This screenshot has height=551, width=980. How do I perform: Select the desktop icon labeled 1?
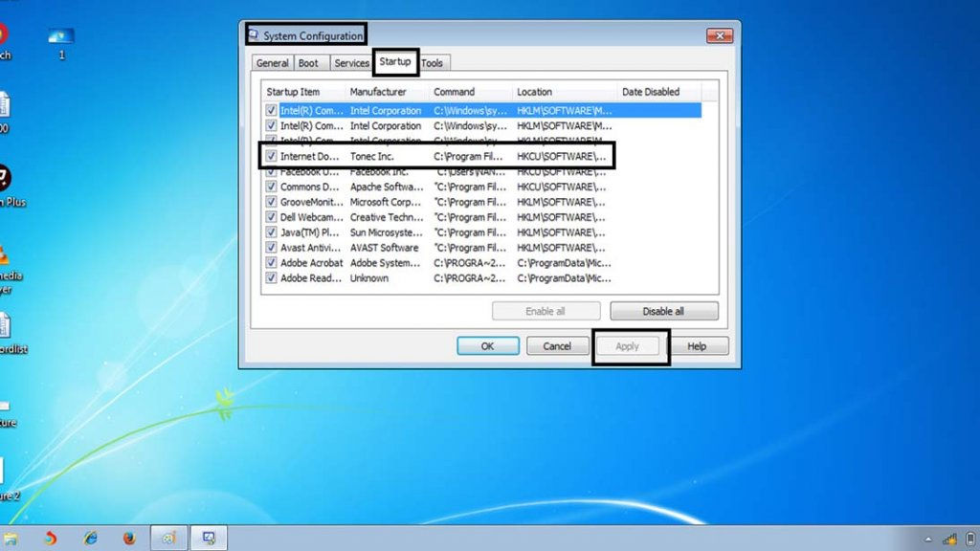[x=61, y=43]
